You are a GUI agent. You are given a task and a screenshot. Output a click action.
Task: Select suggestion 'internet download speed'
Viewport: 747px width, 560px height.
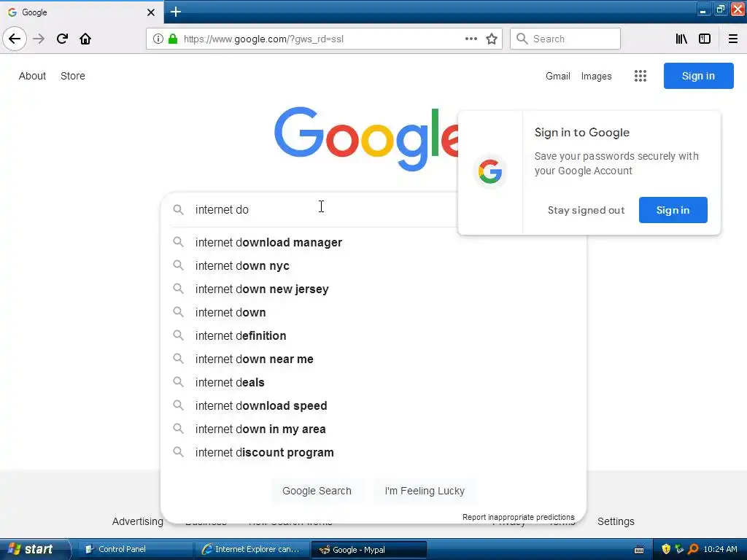coord(373,405)
